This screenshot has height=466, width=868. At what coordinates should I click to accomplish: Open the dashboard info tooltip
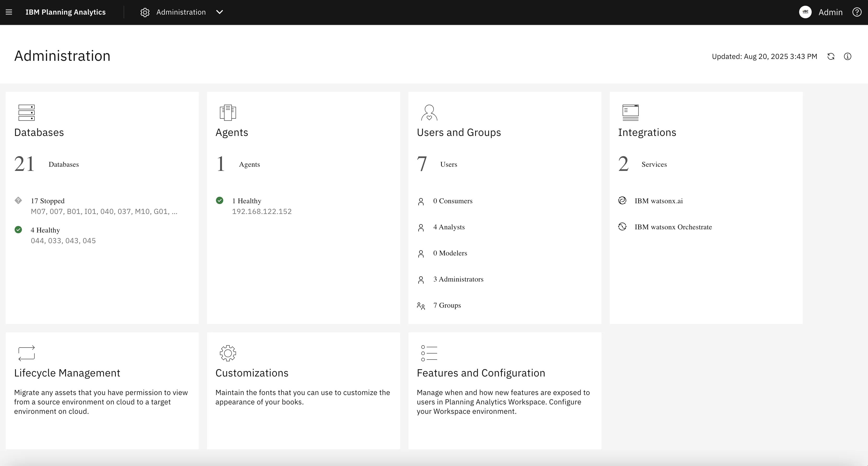tap(848, 56)
